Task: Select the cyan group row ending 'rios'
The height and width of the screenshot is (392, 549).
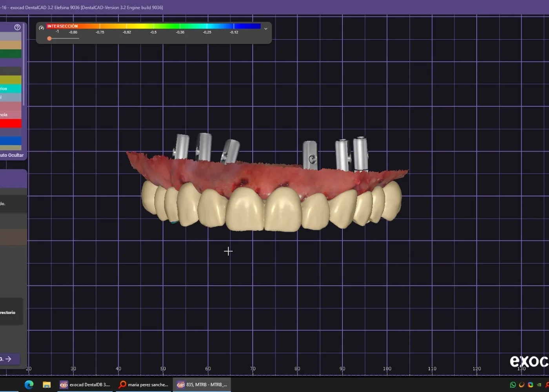Action: [x=11, y=89]
